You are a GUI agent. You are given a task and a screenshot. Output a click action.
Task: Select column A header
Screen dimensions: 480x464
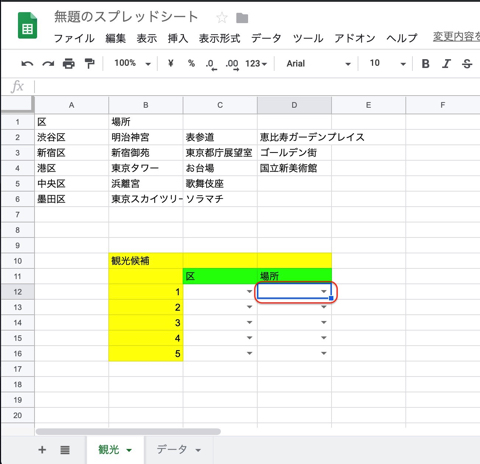(71, 105)
